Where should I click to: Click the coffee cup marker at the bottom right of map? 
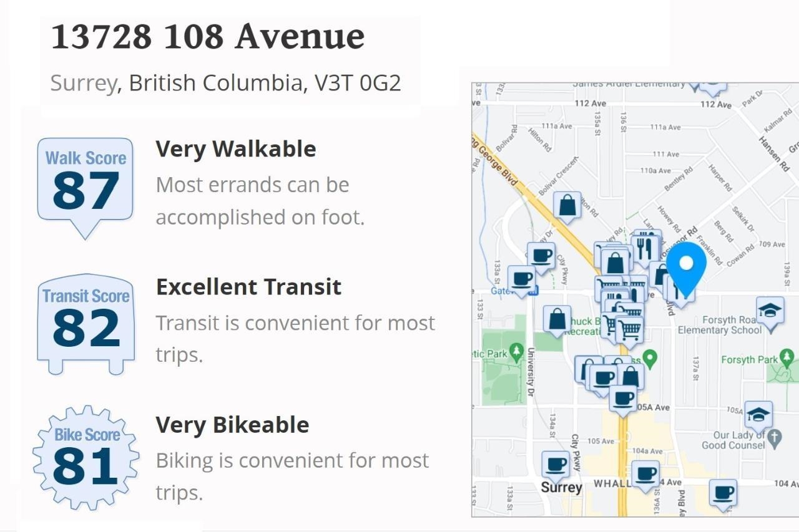tap(723, 494)
